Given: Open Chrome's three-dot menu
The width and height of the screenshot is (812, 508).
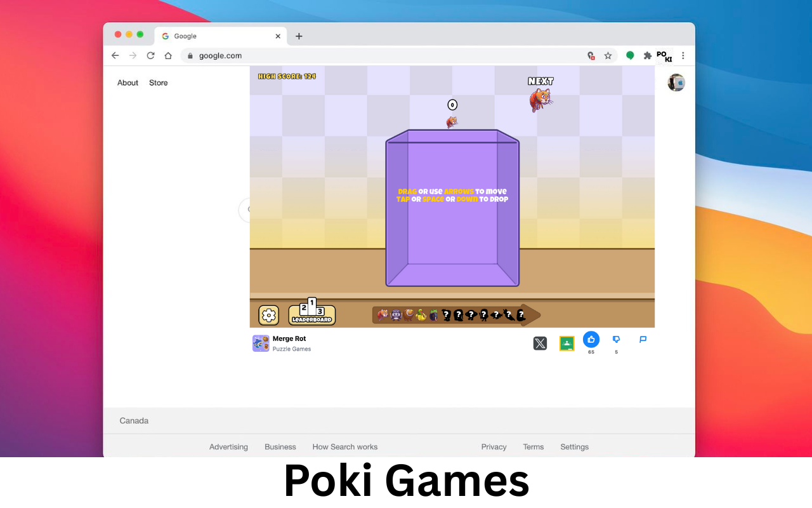Looking at the screenshot, I should coord(683,55).
